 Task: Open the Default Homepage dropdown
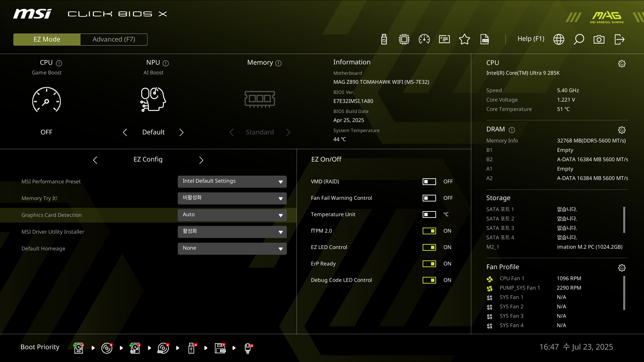(x=232, y=248)
